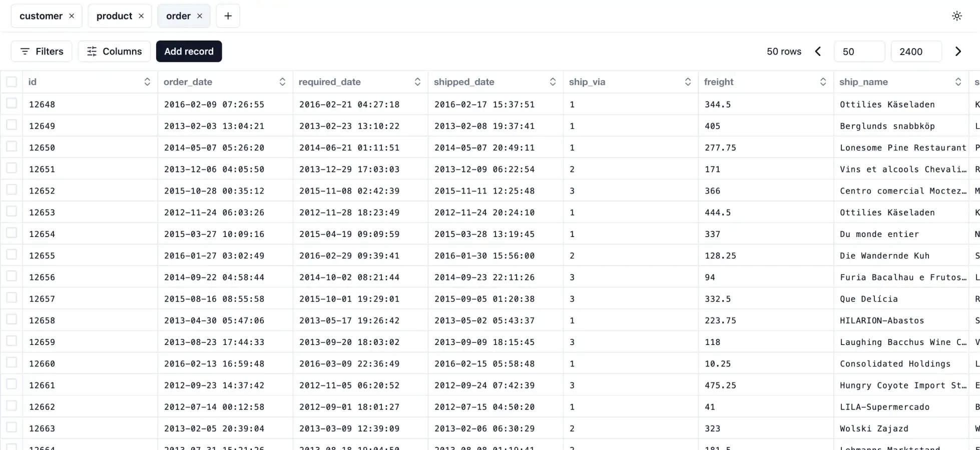Go to the previous page arrow
Screen dimensions: 980x450
pos(818,51)
